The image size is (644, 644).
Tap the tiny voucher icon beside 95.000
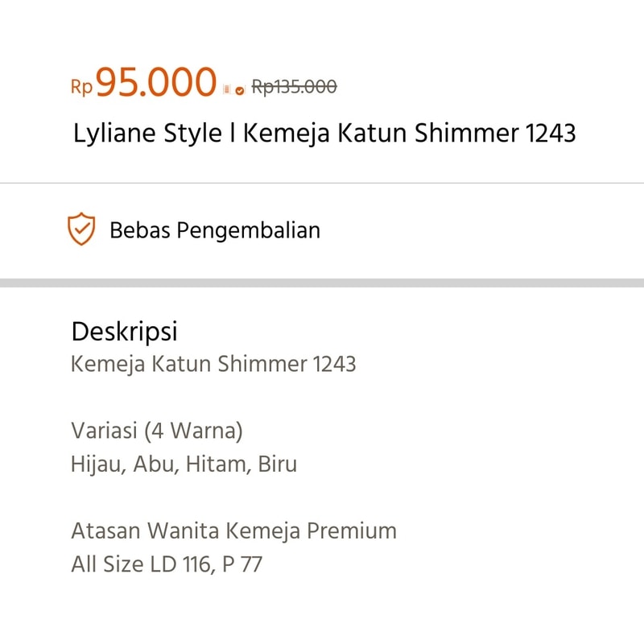pyautogui.click(x=226, y=89)
